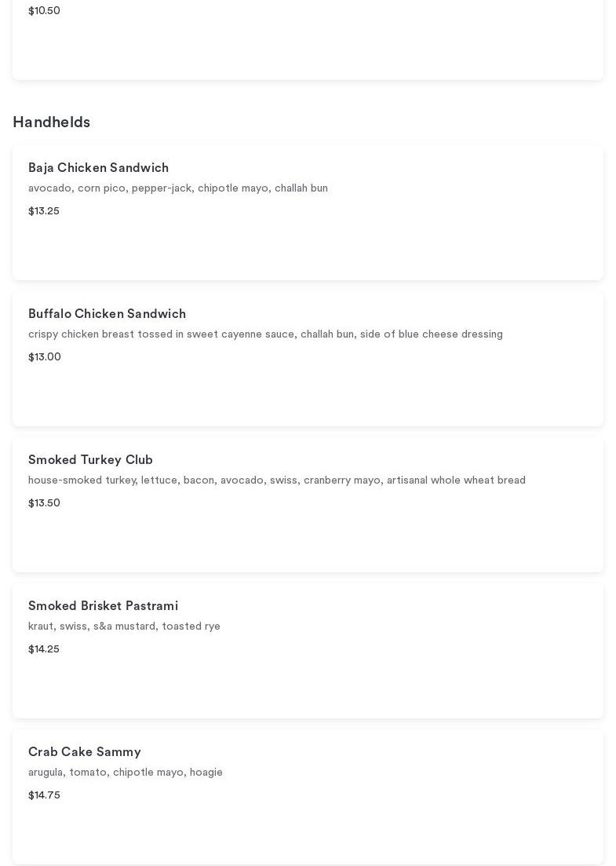Click the kraut, swiss, s&a mustard description
The width and height of the screenshot is (616, 866).
point(124,627)
